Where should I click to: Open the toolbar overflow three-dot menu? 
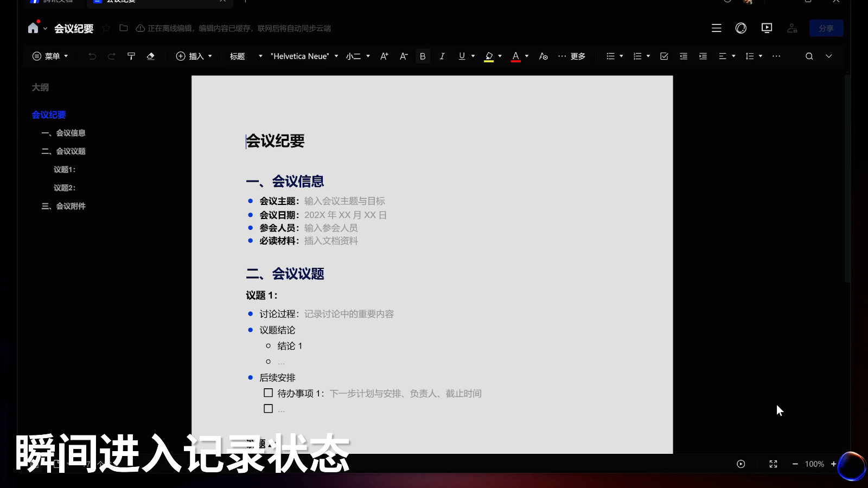(x=776, y=56)
